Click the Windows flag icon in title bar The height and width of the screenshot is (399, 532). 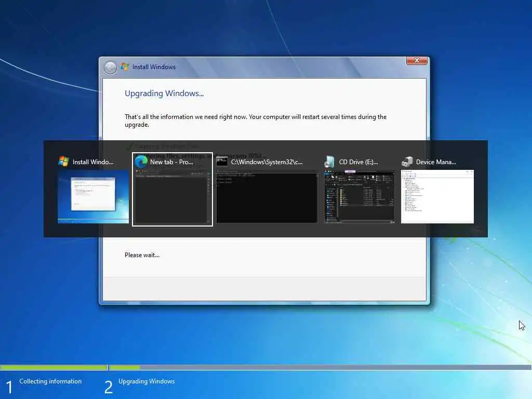(x=125, y=67)
